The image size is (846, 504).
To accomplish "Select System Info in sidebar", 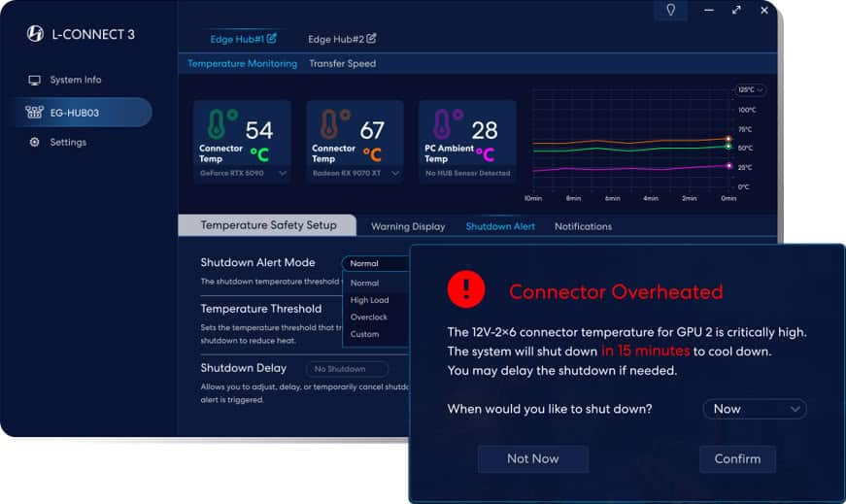I will 76,80.
